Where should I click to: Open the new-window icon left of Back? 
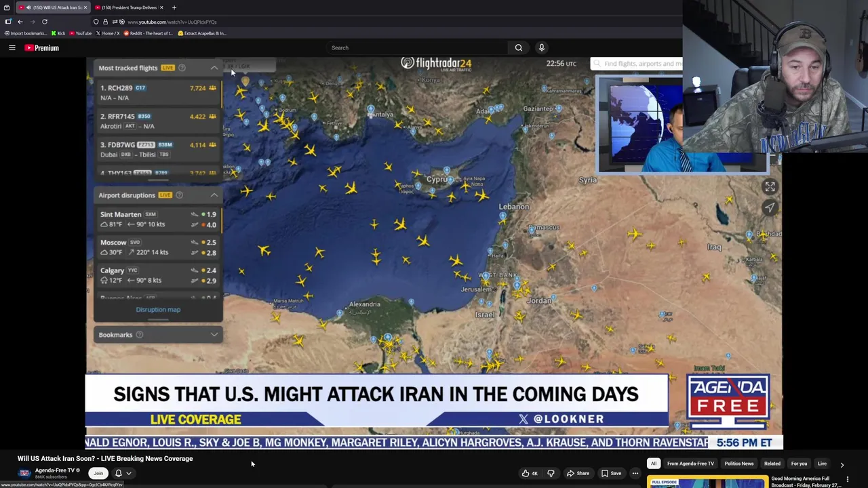pos(8,22)
